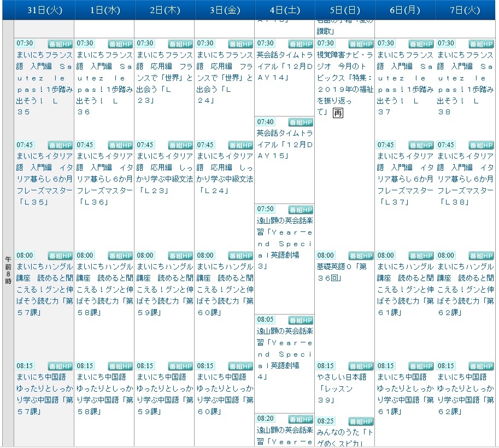499x448 pixels.
Task: Select the 1日(水) date column header
Action: pyautogui.click(x=105, y=10)
